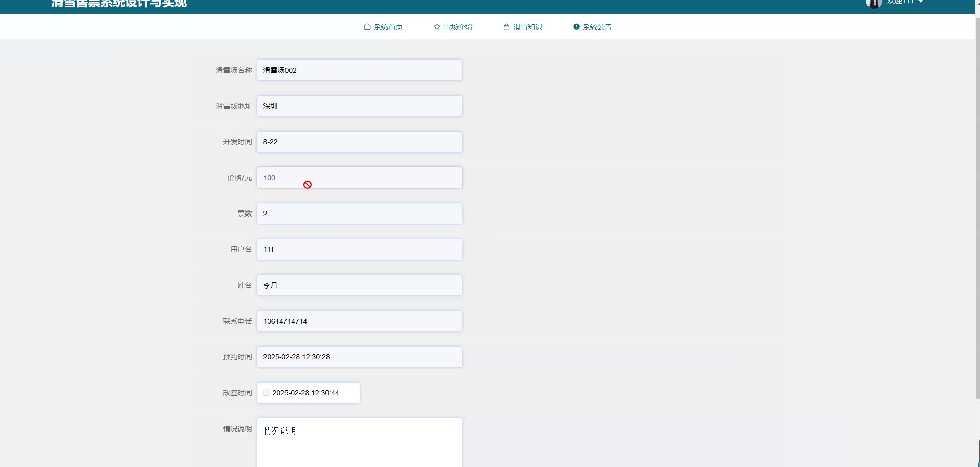Click the 预约时间 label

click(237, 357)
